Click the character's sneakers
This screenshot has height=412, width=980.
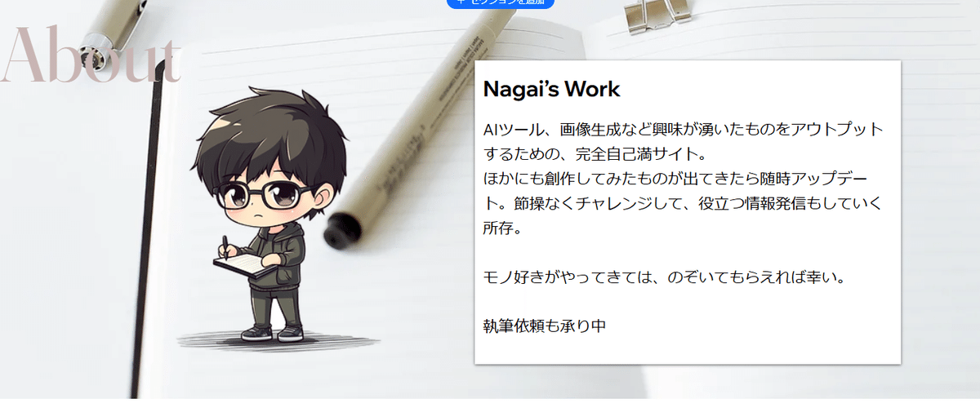273,333
